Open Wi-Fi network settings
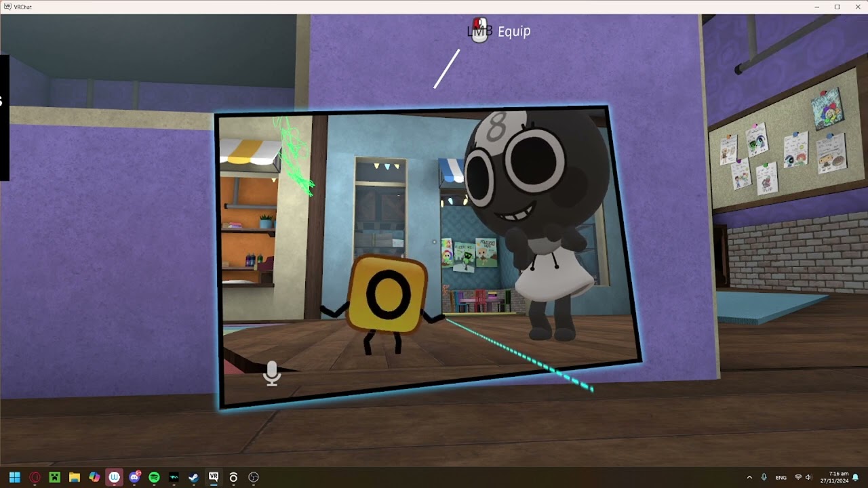 798,477
